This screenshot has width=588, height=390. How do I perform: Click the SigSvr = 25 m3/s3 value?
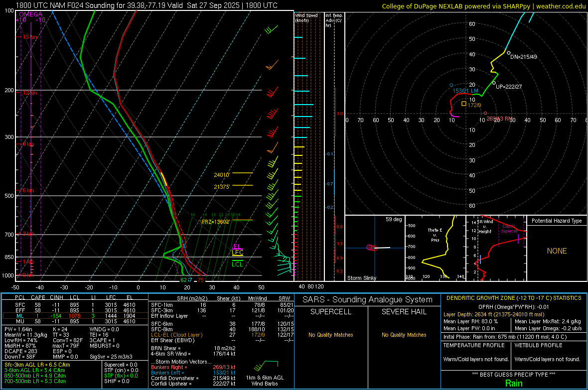(x=111, y=357)
